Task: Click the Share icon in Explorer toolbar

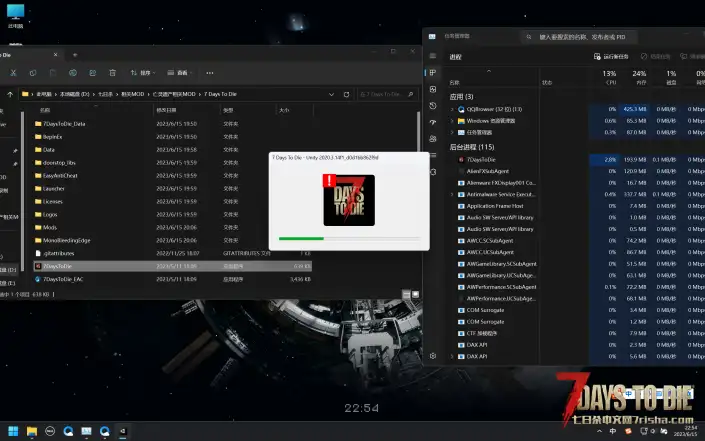Action: (93, 73)
